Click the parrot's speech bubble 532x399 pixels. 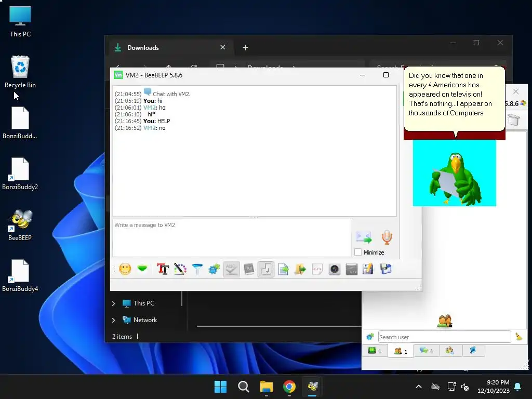(454, 98)
